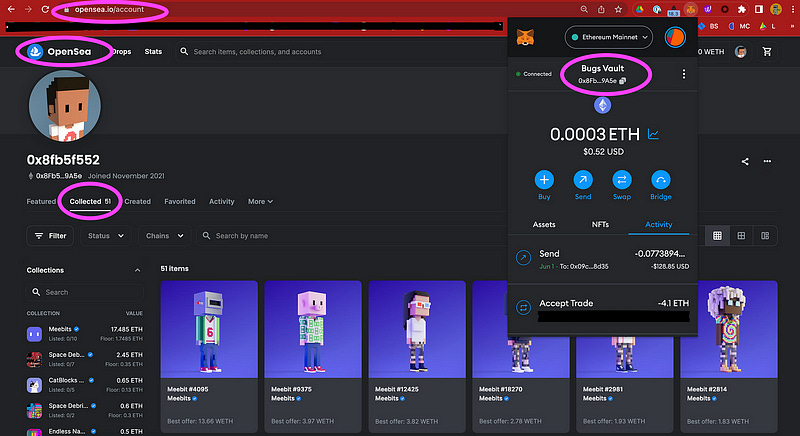The width and height of the screenshot is (800, 436).
Task: Switch to MetaMask NFTs tab
Action: (600, 224)
